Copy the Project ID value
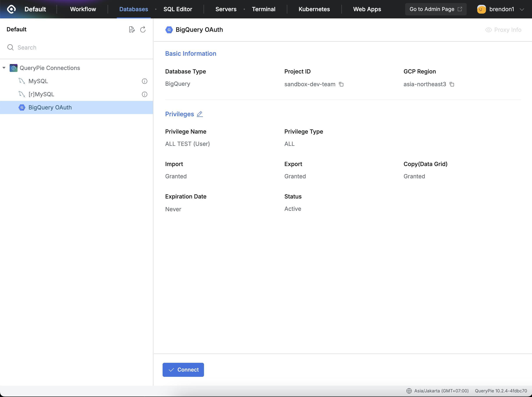Screen dimensions: 532x397 click(341, 84)
